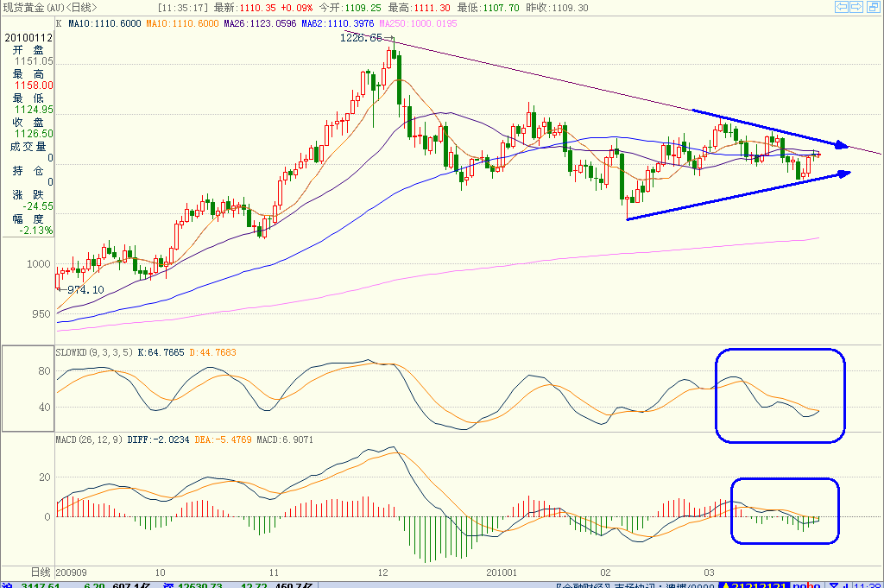Click the 80 level on SLOWKD axis

(45, 371)
